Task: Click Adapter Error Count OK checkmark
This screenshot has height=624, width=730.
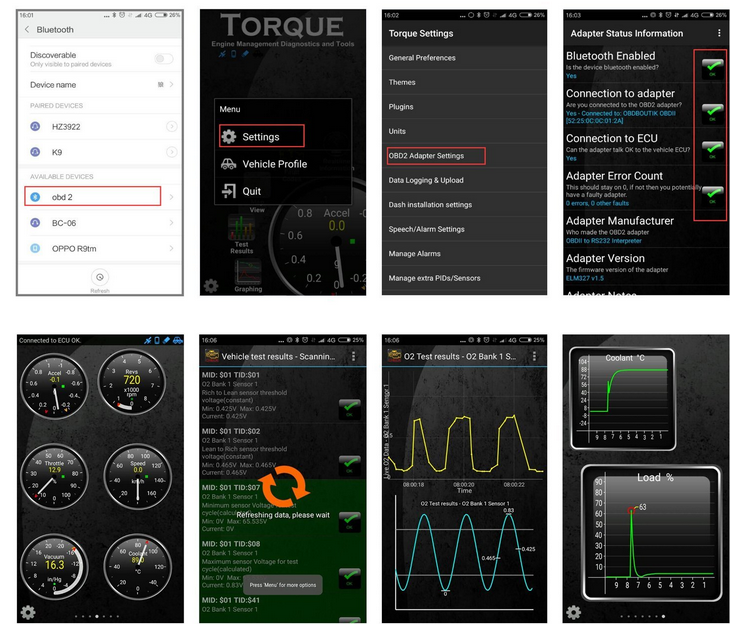Action: (712, 195)
